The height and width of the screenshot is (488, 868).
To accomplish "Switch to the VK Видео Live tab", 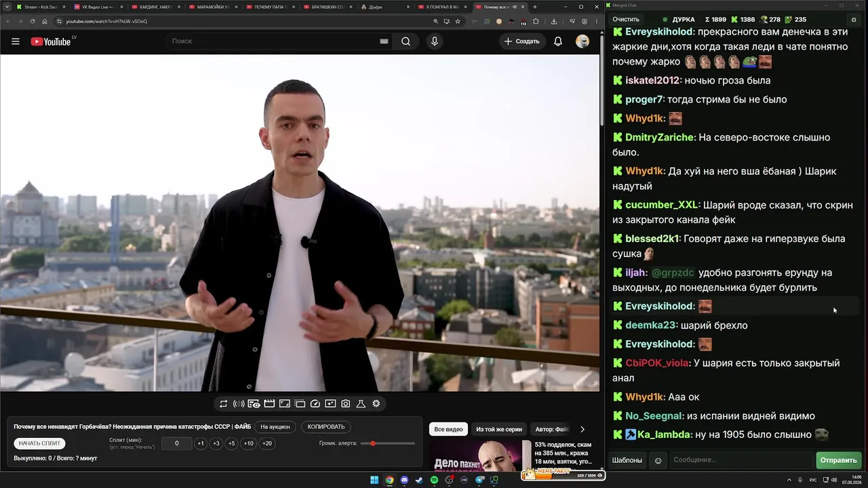I will 98,7.
